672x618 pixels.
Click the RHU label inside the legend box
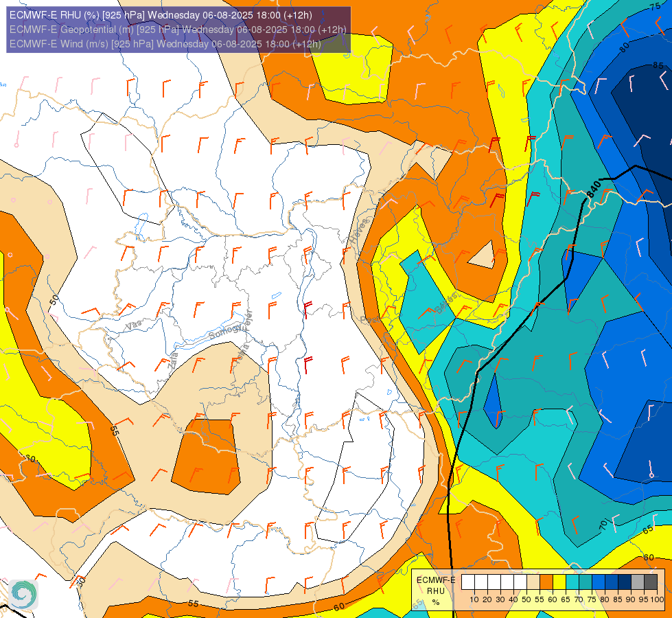(x=436, y=591)
